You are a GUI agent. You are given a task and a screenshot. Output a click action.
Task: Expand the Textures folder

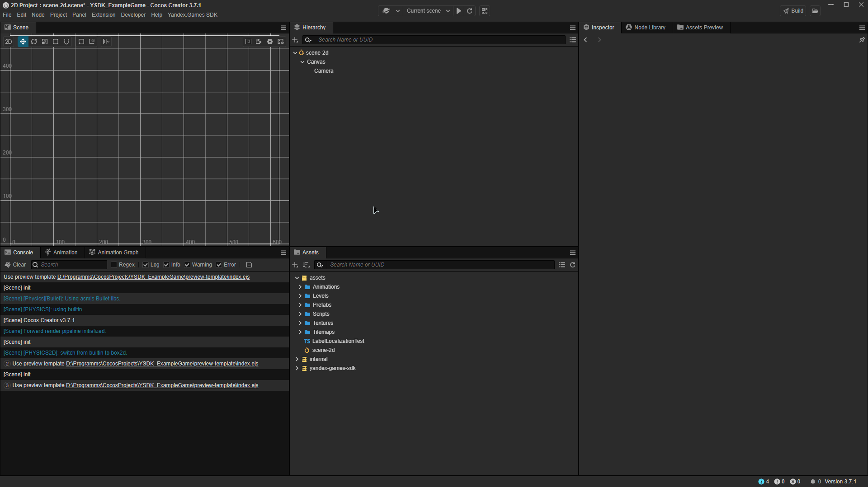click(x=300, y=323)
